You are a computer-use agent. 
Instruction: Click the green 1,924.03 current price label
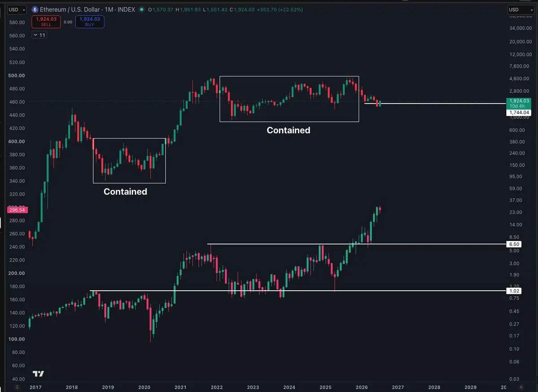point(519,103)
